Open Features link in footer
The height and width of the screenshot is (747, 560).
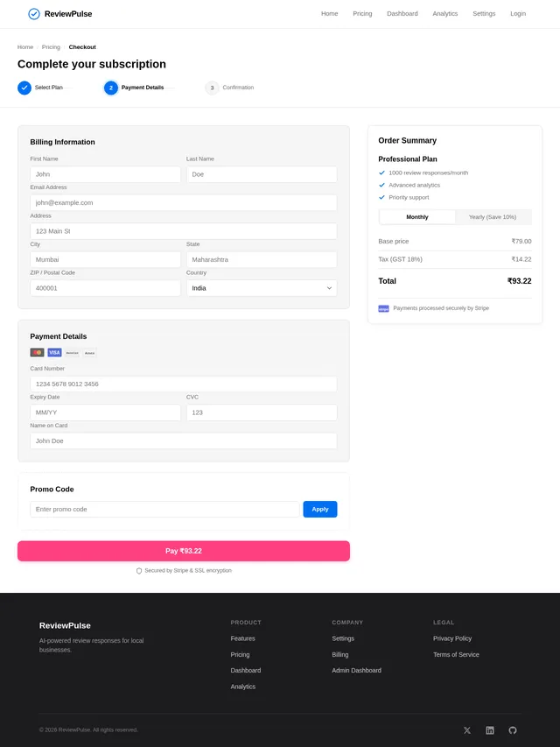click(243, 638)
